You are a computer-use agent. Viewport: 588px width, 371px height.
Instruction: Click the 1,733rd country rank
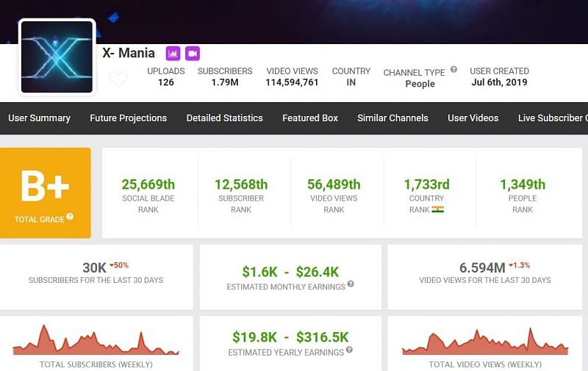[x=426, y=184]
